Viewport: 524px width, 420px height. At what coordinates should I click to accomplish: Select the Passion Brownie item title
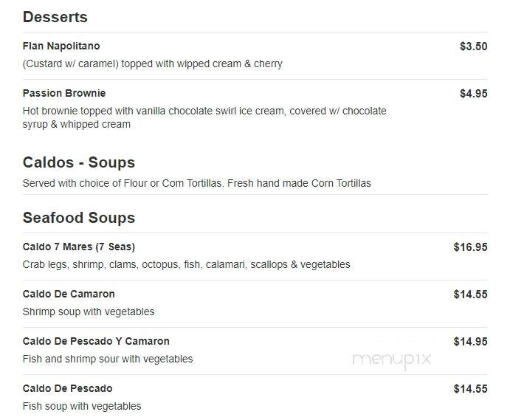64,93
